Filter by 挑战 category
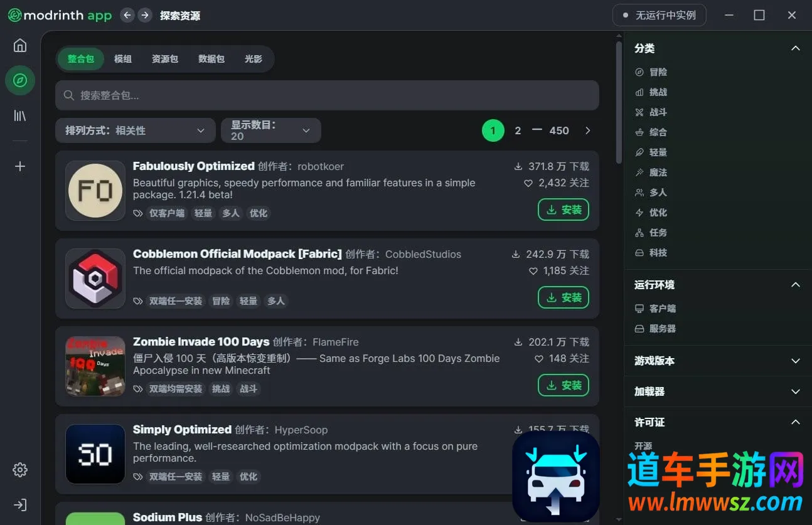 651,92
